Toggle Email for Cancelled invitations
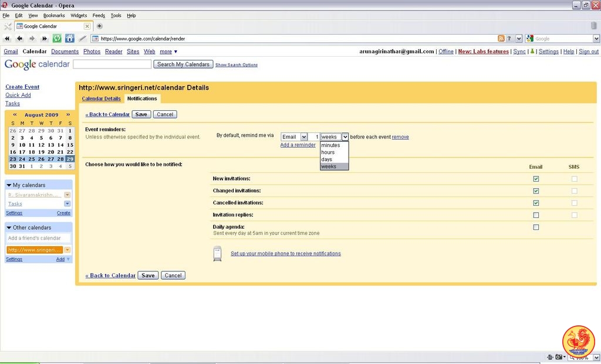Image resolution: width=601 pixels, height=364 pixels. tap(536, 203)
